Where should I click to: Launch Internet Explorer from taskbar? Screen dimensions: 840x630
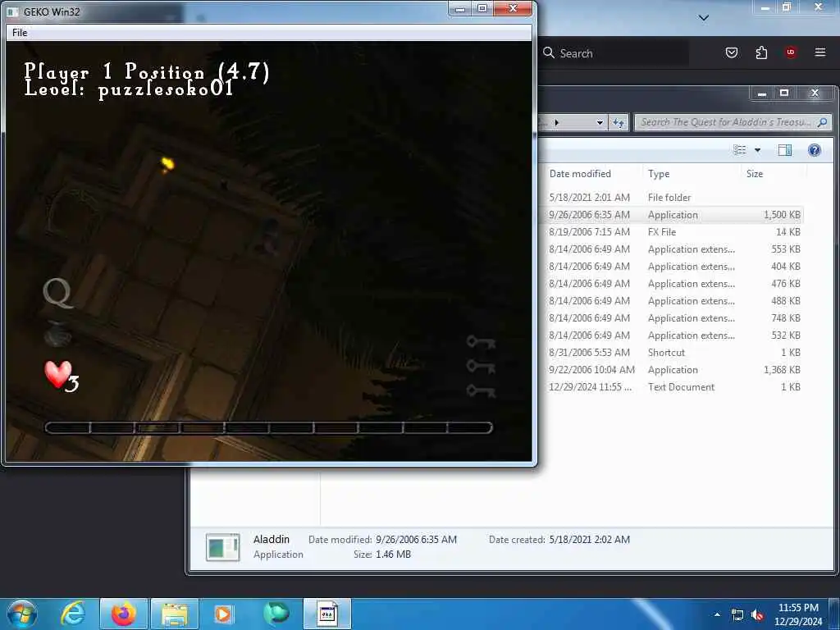click(x=73, y=614)
